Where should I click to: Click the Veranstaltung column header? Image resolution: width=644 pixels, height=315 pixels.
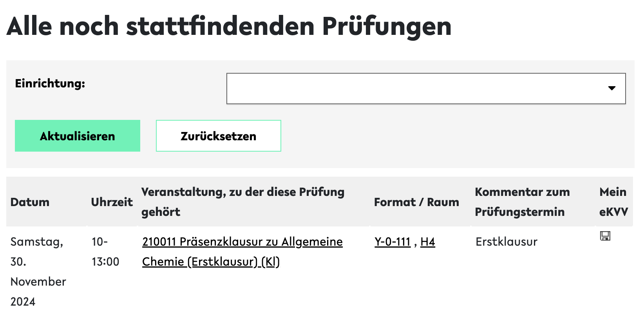click(242, 202)
